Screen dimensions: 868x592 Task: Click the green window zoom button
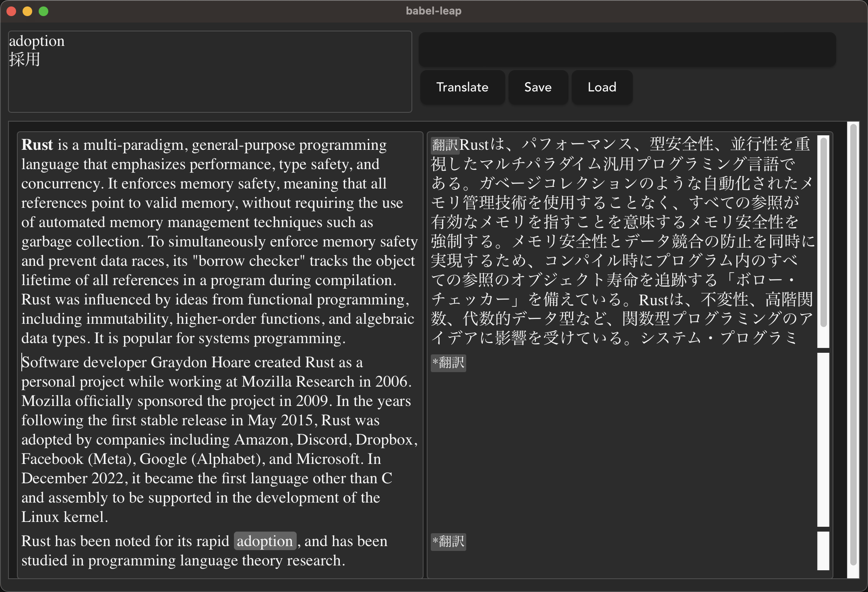[43, 11]
